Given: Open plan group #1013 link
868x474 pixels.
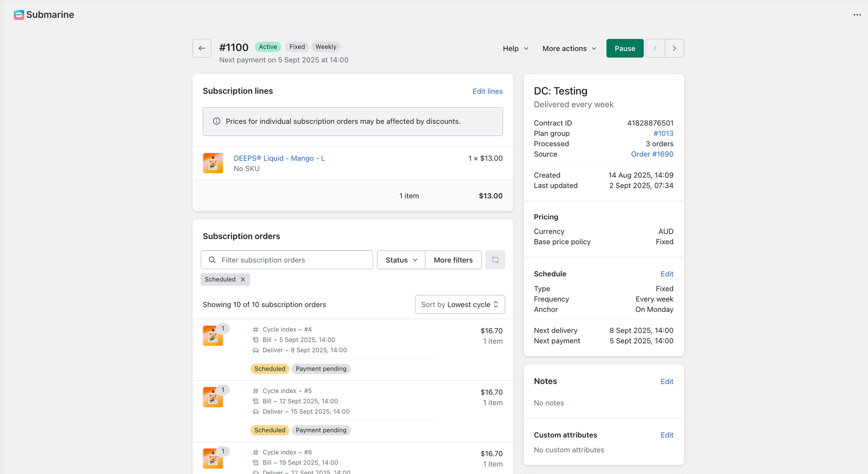Looking at the screenshot, I should pyautogui.click(x=663, y=133).
